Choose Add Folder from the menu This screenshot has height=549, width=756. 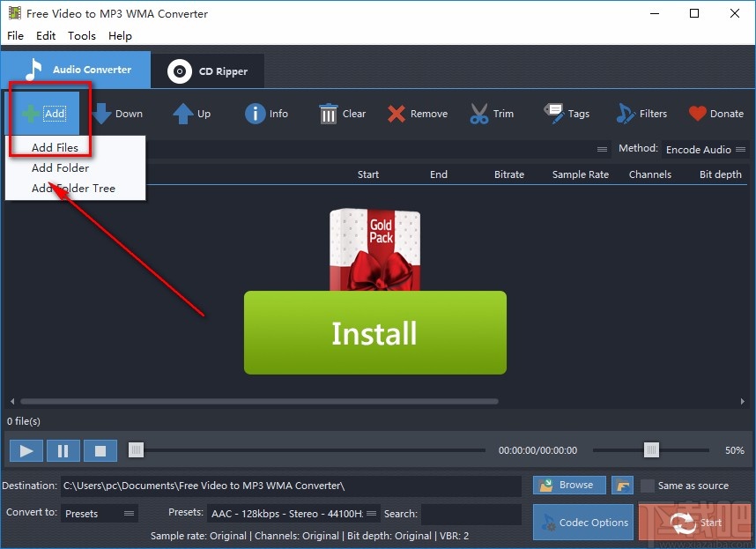(x=75, y=167)
